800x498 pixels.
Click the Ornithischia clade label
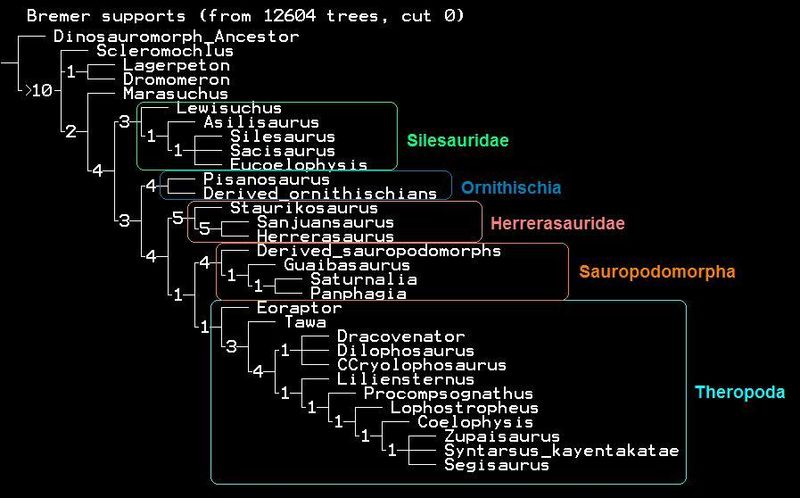511,188
